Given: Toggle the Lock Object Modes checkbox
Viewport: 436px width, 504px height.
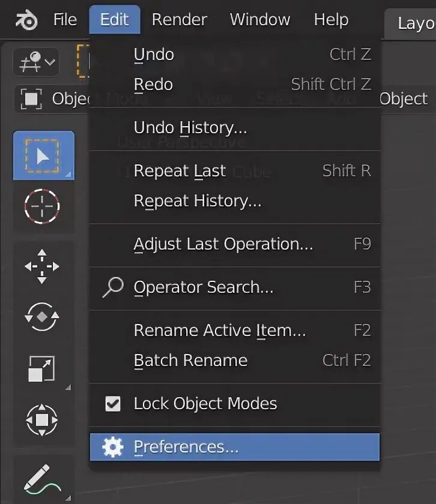Looking at the screenshot, I should [113, 404].
